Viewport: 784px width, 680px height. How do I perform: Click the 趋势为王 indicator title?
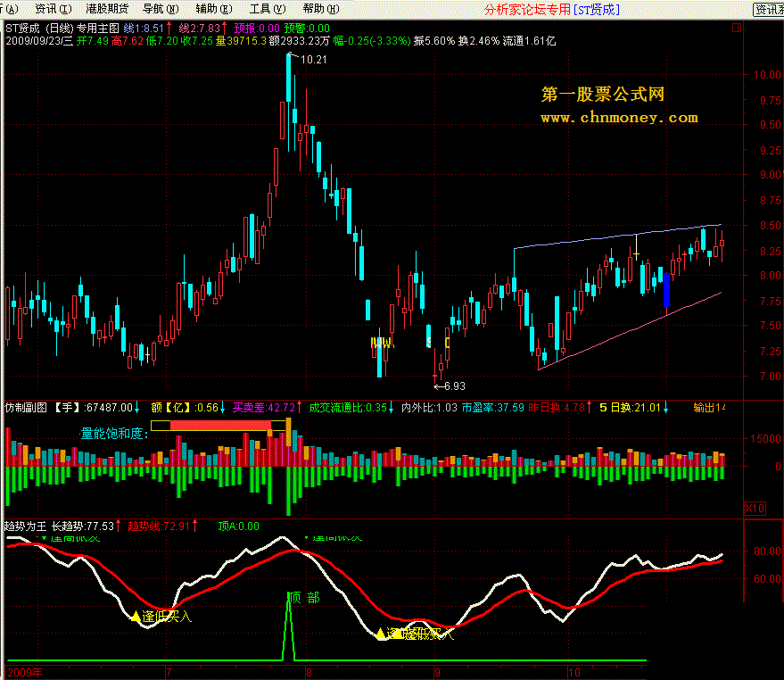[x=25, y=527]
